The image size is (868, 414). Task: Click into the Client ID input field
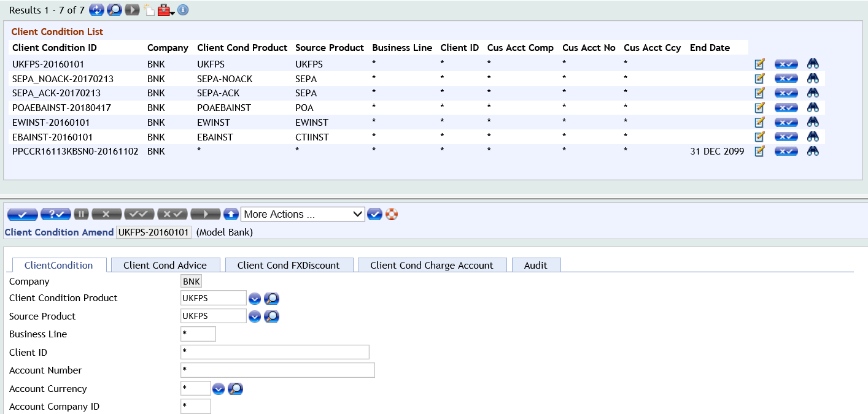274,352
